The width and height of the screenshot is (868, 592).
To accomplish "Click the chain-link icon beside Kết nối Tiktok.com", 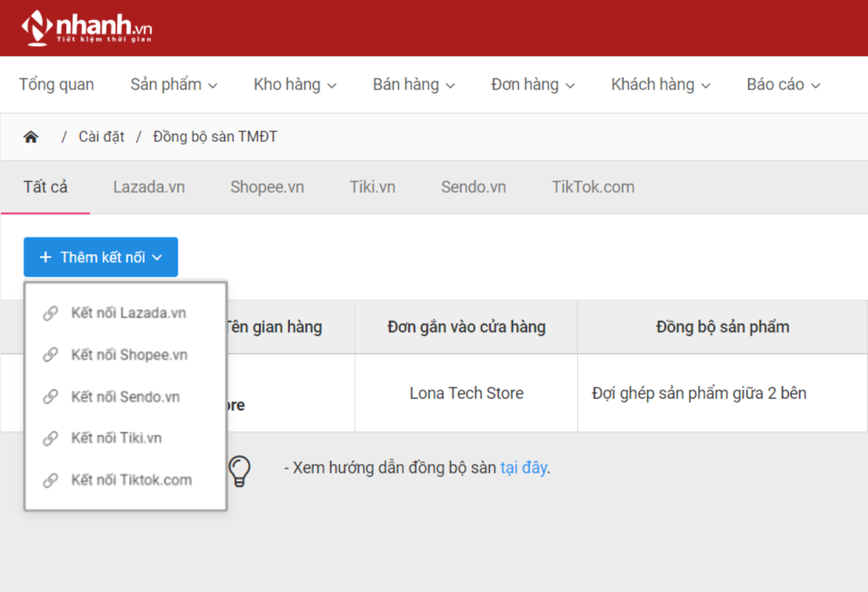I will pos(50,480).
